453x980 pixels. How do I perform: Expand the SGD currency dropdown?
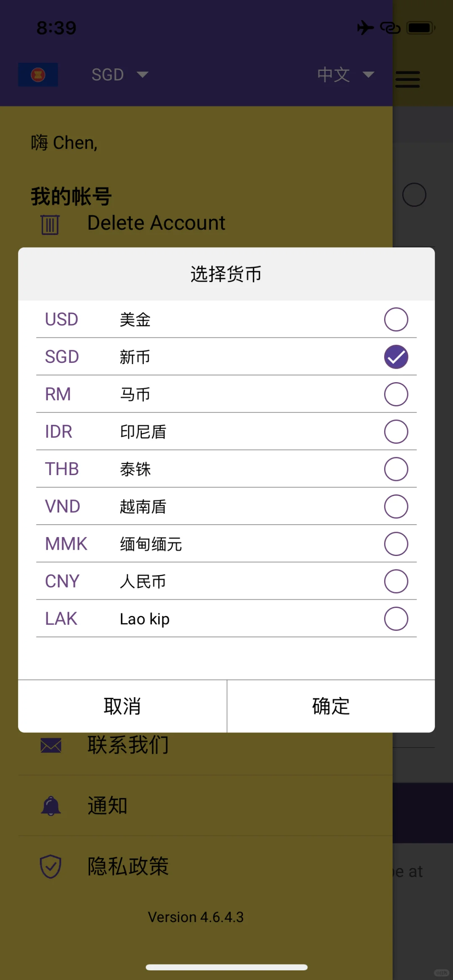120,75
